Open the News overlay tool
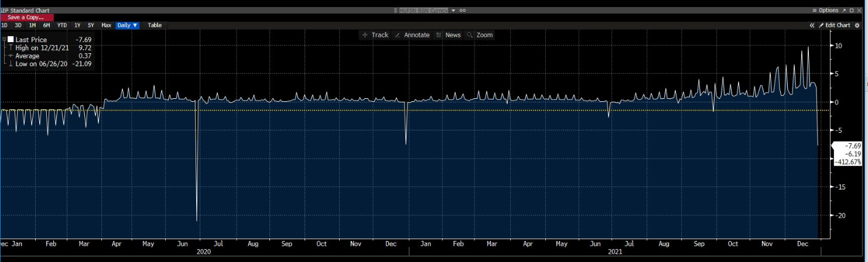The width and height of the screenshot is (868, 262). [x=448, y=35]
